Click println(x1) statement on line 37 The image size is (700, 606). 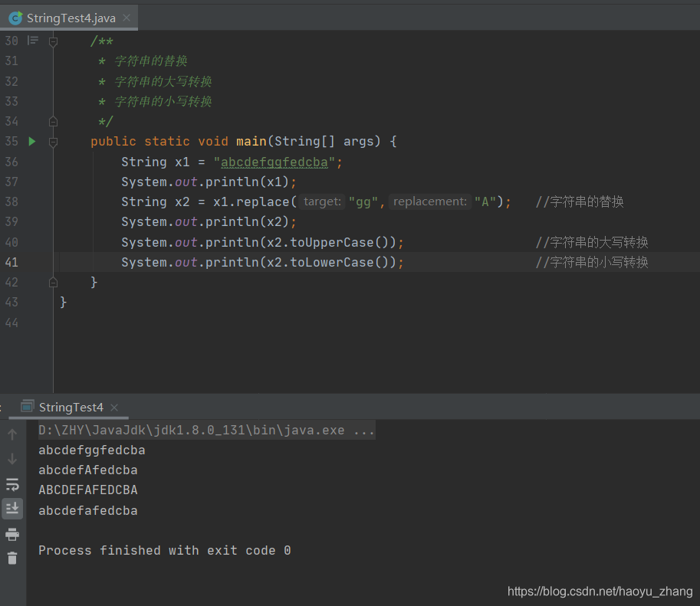(209, 182)
